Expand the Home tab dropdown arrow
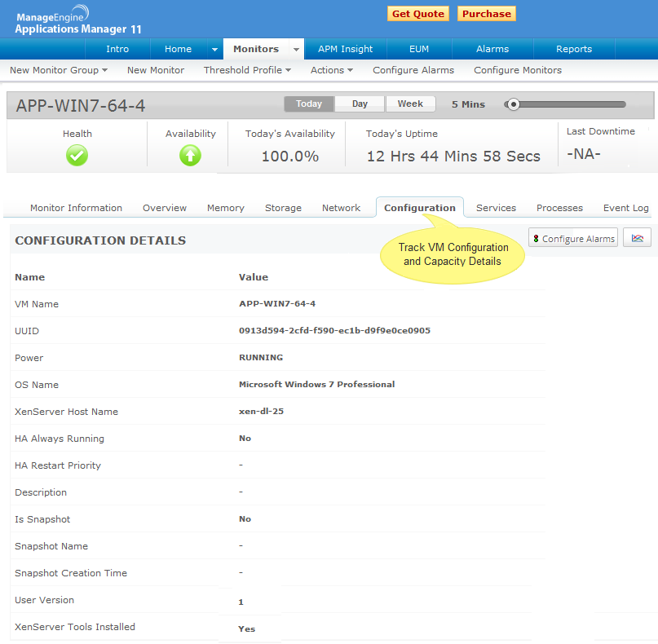 coord(215,49)
